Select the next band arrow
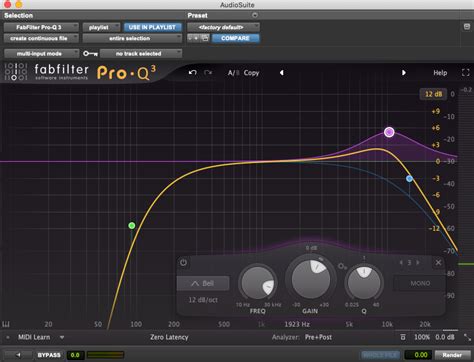This screenshot has width=474, height=362. tap(418, 263)
